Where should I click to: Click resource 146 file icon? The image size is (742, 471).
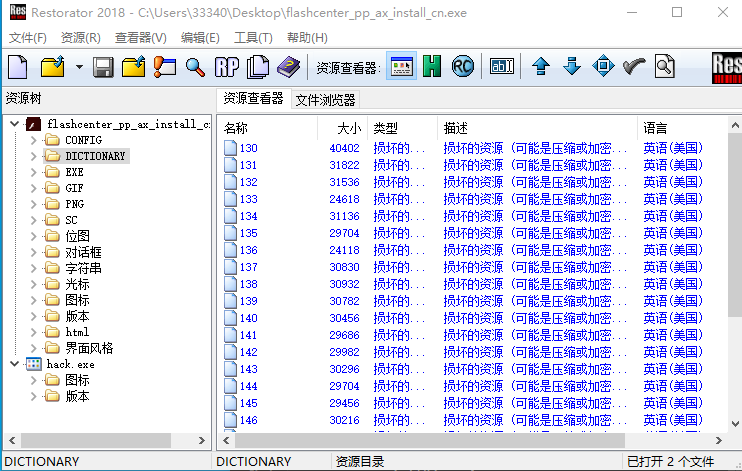pyautogui.click(x=230, y=420)
